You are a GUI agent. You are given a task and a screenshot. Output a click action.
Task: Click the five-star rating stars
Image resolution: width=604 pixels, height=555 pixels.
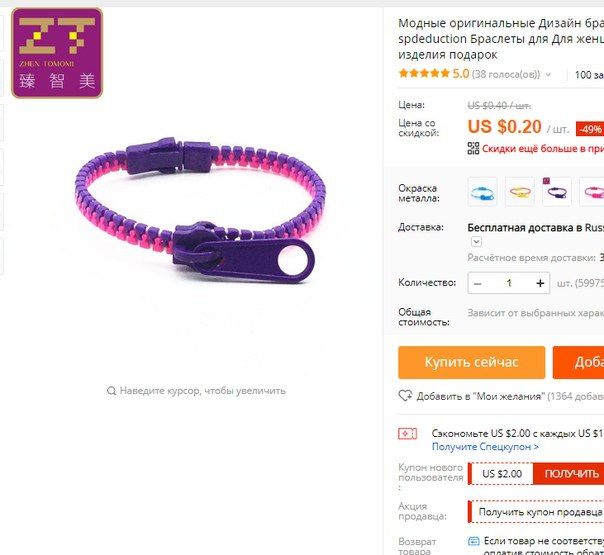click(x=424, y=73)
